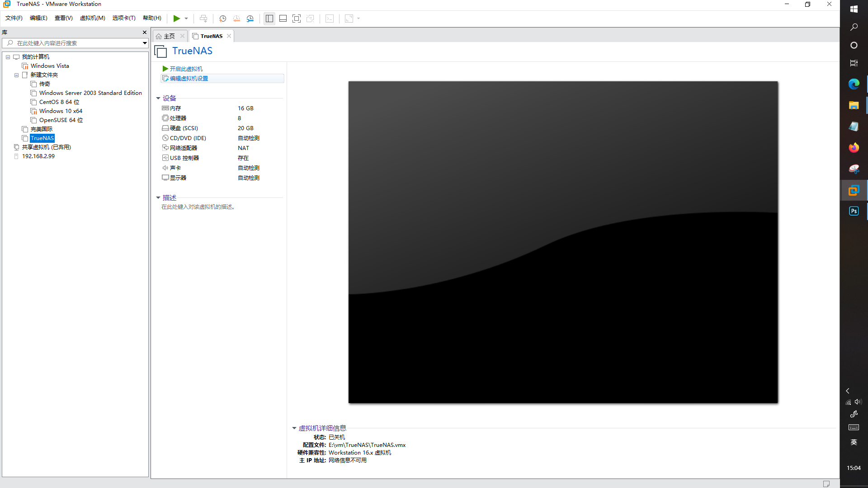Open the power options dropdown arrow
The image size is (868, 488).
[186, 19]
